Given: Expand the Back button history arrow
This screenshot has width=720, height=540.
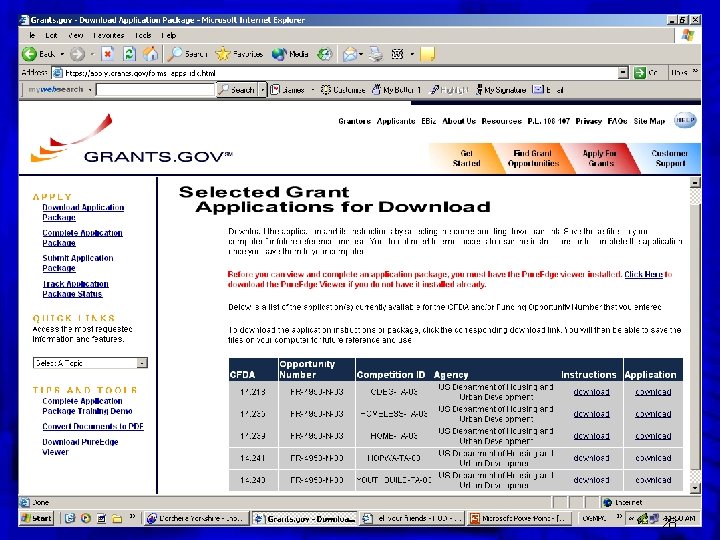Looking at the screenshot, I should pyautogui.click(x=62, y=54).
